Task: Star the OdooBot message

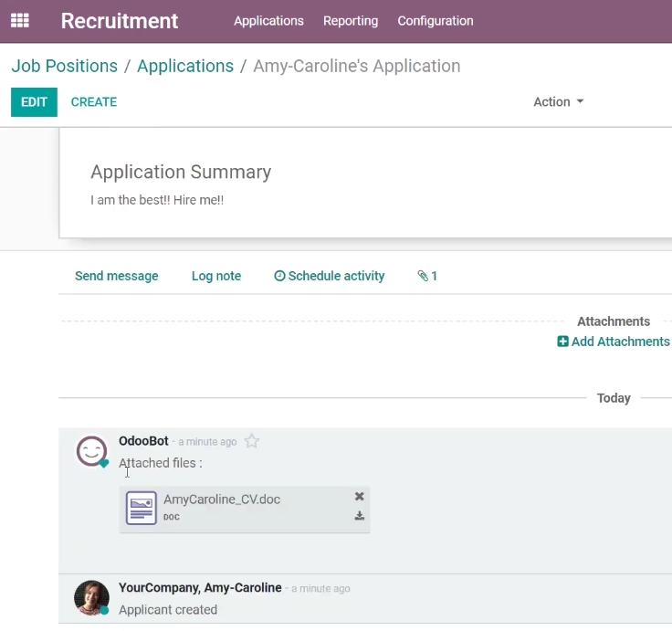Action: pyautogui.click(x=252, y=441)
